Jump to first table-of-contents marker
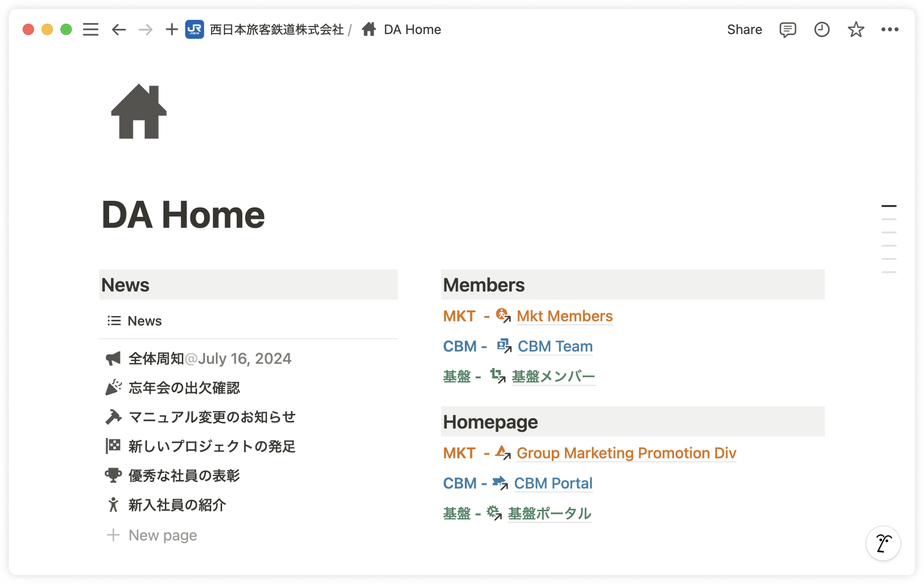The image size is (924, 584). tap(889, 206)
